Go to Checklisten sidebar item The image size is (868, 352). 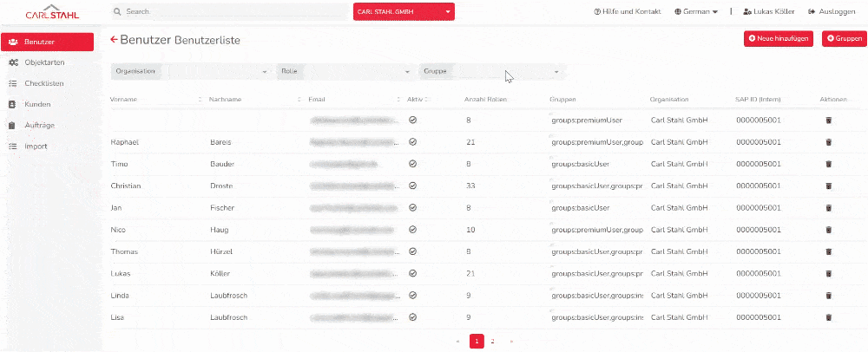point(44,83)
